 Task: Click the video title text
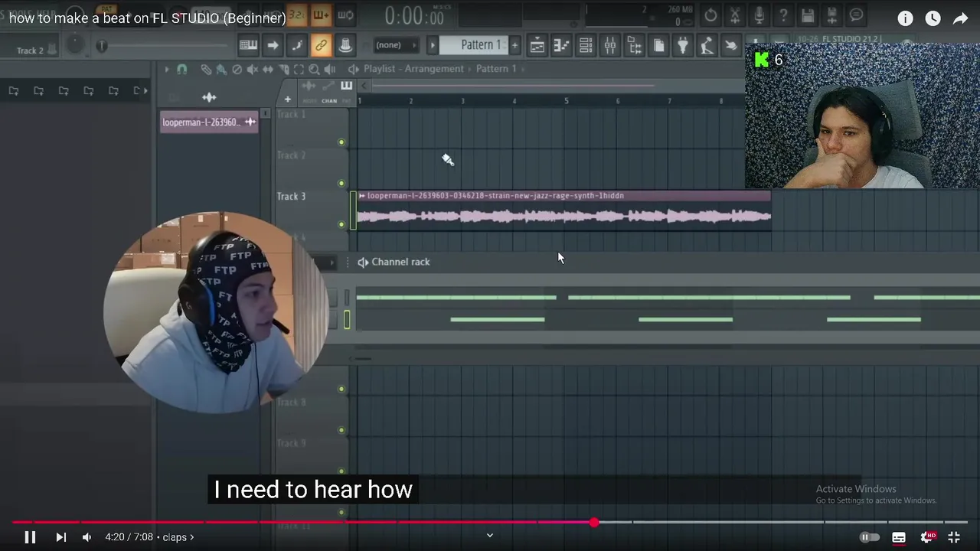point(148,18)
